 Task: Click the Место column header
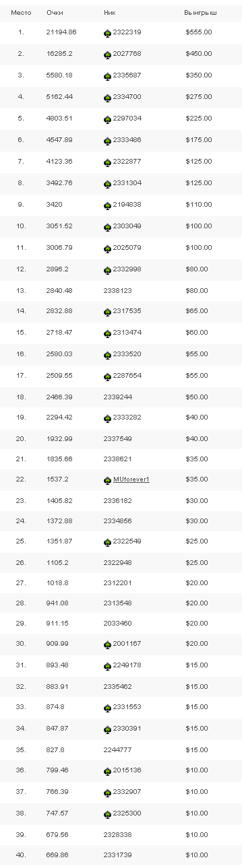[21, 13]
